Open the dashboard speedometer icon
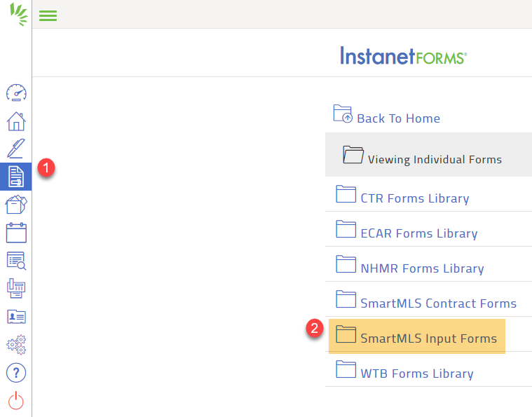532x417 pixels. (x=15, y=93)
